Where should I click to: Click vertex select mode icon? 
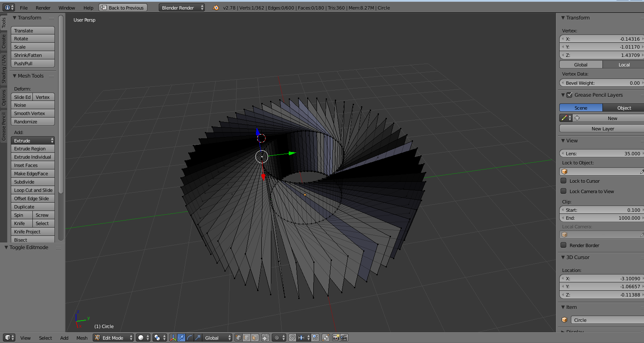pos(238,338)
